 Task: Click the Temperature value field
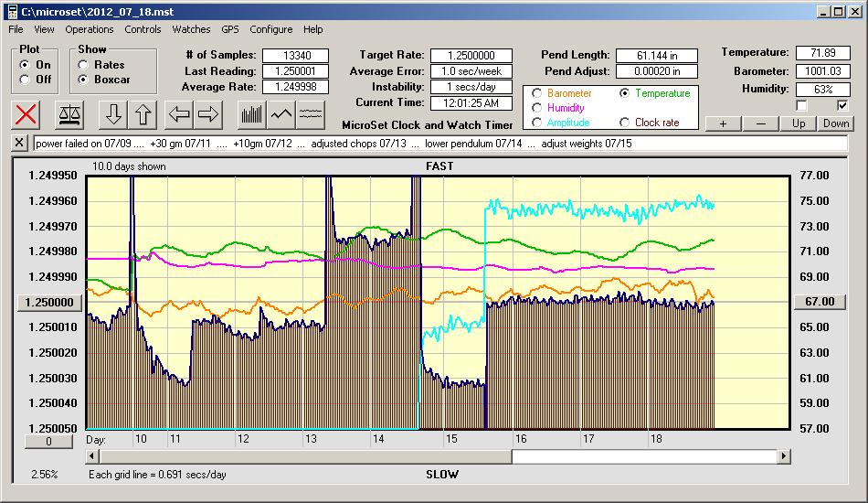point(822,53)
